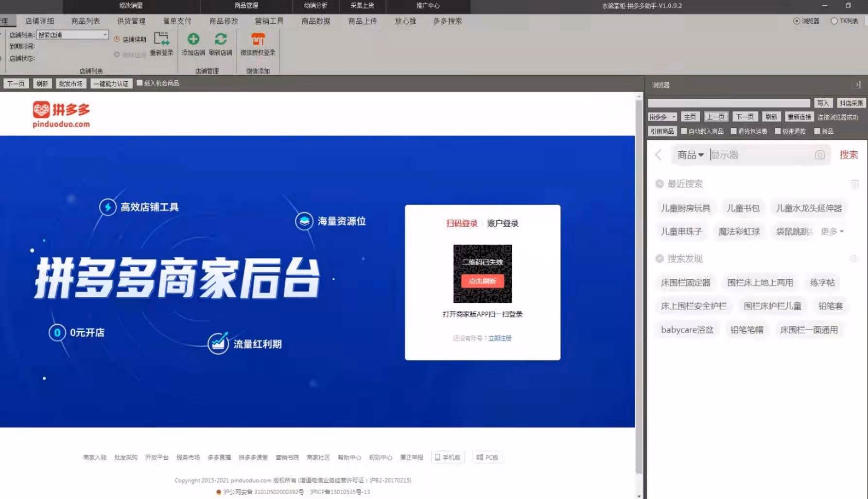
Task: Click the 海量资源位 layers icon
Action: [x=304, y=221]
